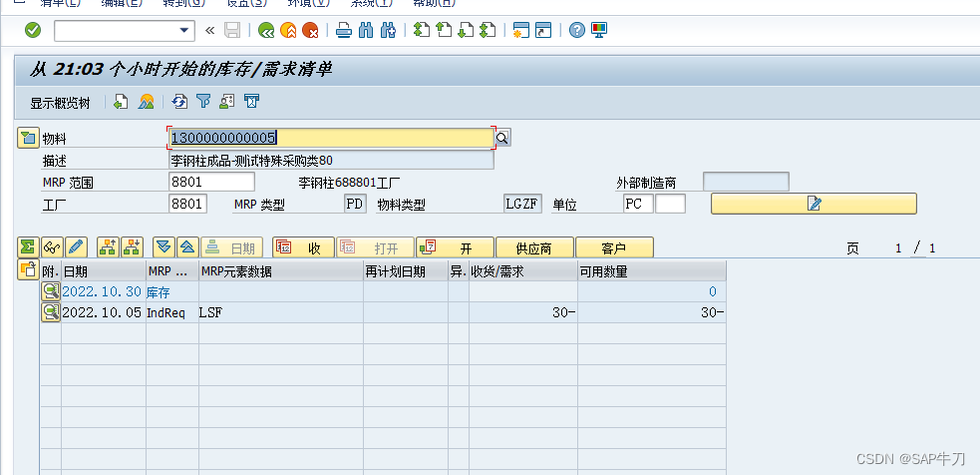Select the 库存 cell

[x=171, y=291]
